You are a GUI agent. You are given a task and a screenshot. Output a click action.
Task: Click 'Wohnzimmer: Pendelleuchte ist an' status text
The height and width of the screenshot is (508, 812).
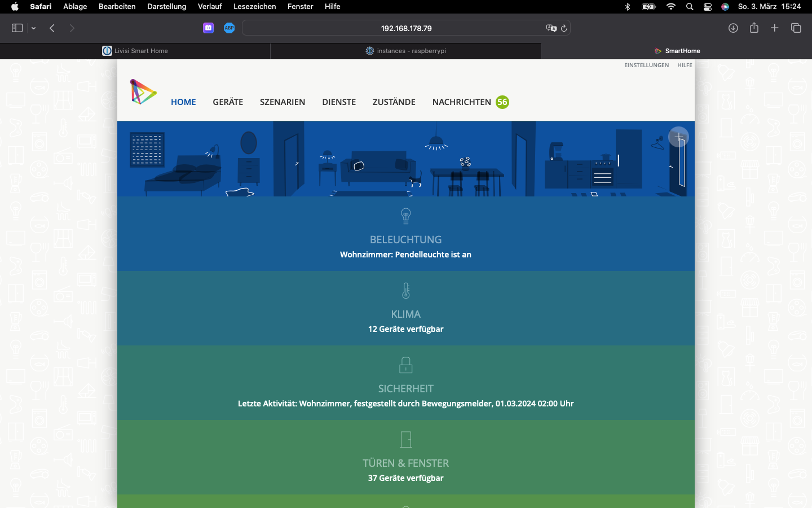click(x=405, y=255)
